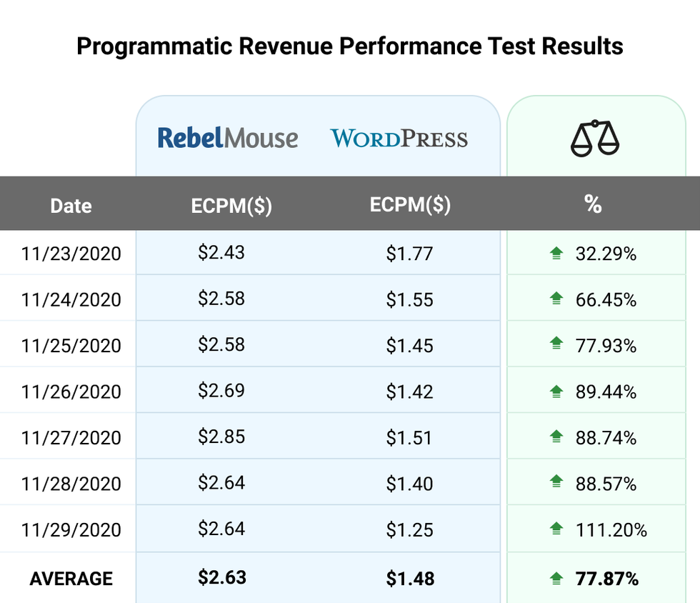This screenshot has width=700, height=603.
Task: Click the green arrow beside 66.45%
Action: [x=556, y=299]
